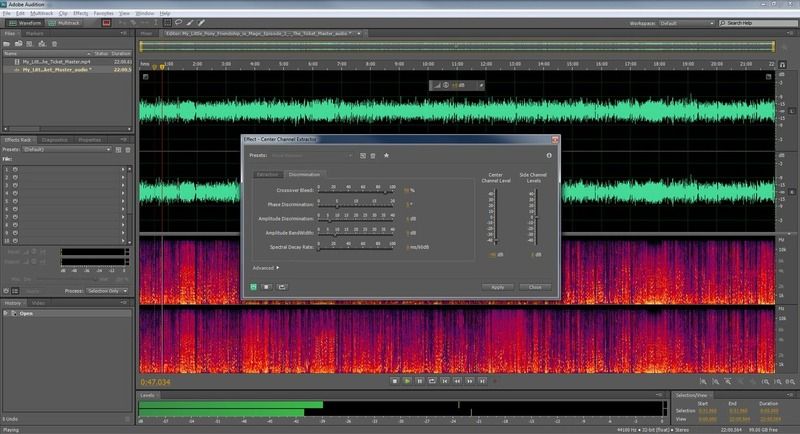Click the Rewind transport button

(x=457, y=381)
